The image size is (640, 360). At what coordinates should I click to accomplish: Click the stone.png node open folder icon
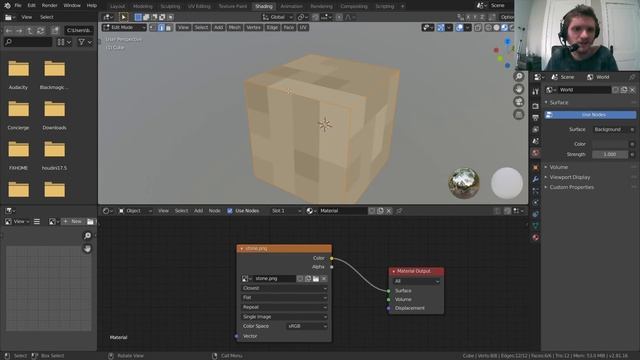coord(316,279)
